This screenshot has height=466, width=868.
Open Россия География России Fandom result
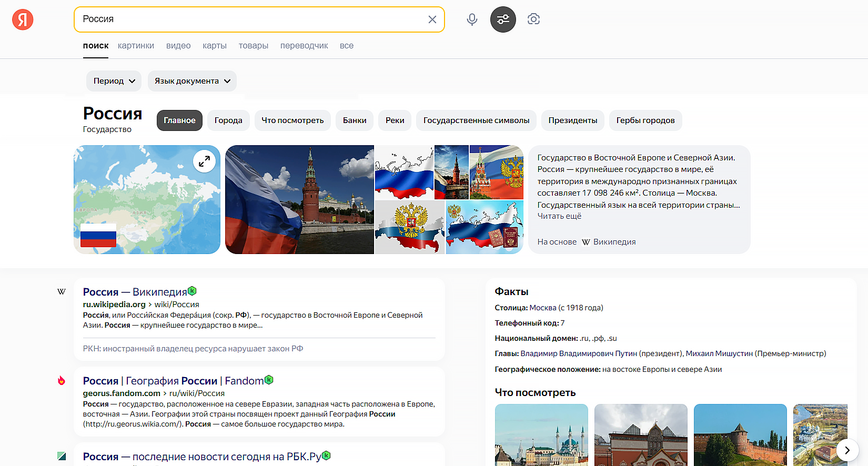coord(173,381)
